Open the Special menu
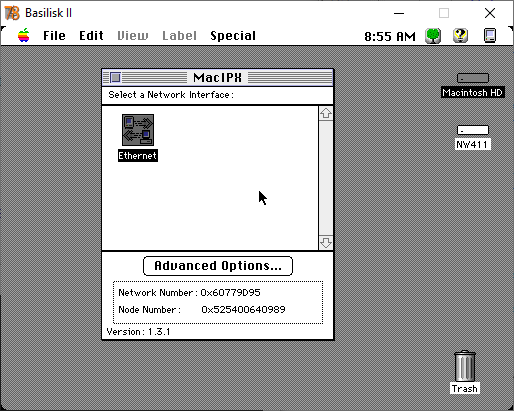 click(x=233, y=36)
